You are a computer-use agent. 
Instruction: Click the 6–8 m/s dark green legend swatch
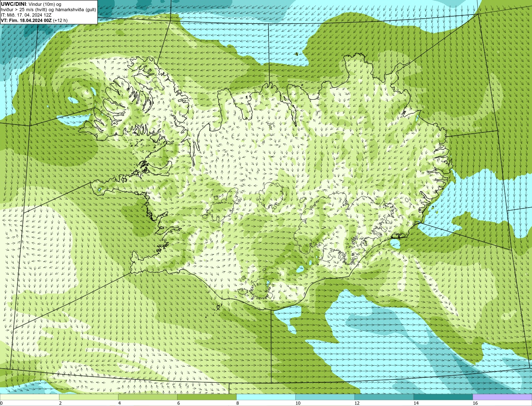(207, 397)
